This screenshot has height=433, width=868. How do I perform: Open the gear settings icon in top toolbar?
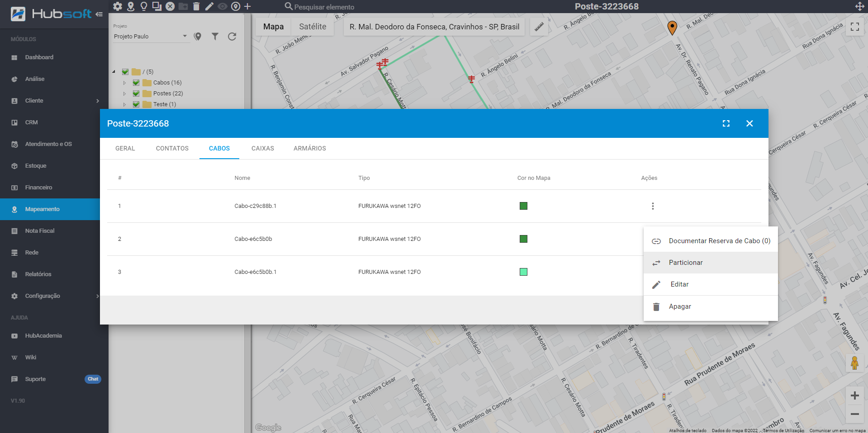(x=118, y=6)
